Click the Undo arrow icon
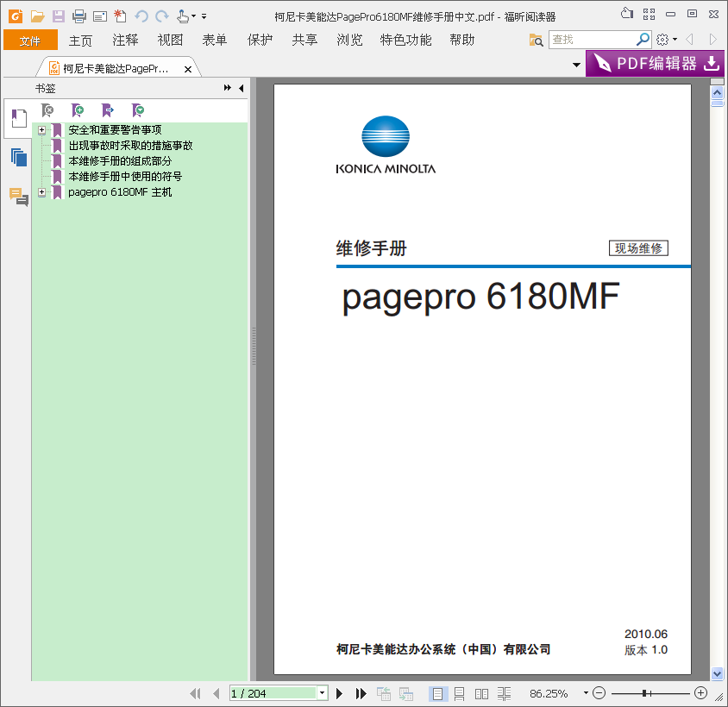 coord(141,16)
